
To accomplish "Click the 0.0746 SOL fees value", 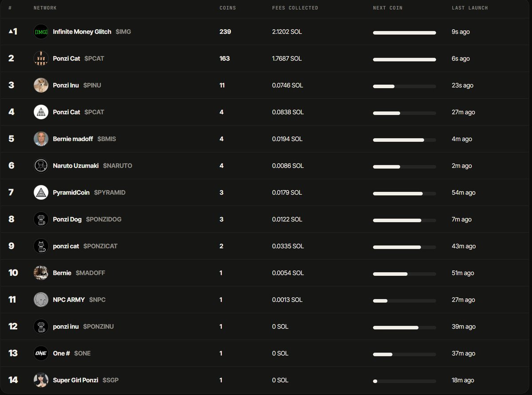I will (288, 85).
